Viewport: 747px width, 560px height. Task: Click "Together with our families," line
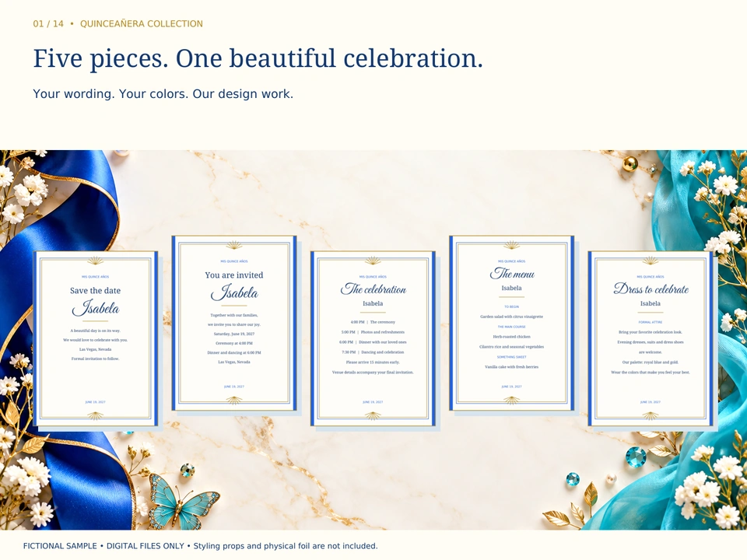coord(234,315)
